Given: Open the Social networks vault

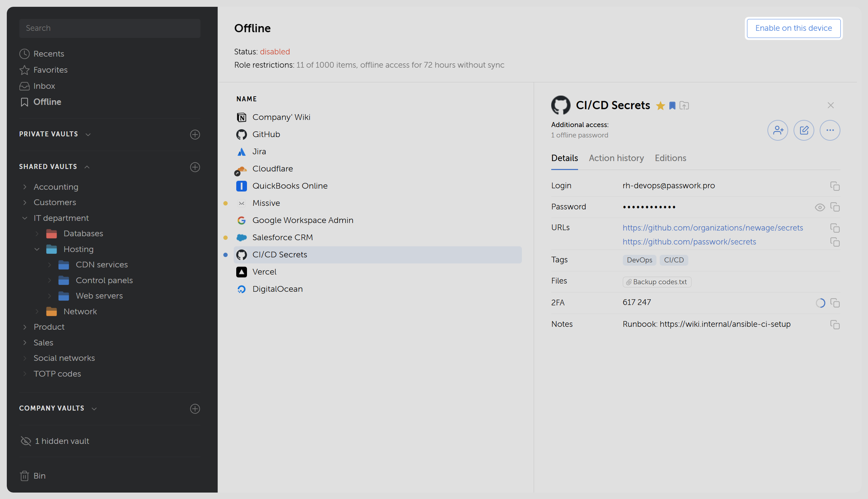Looking at the screenshot, I should point(64,358).
